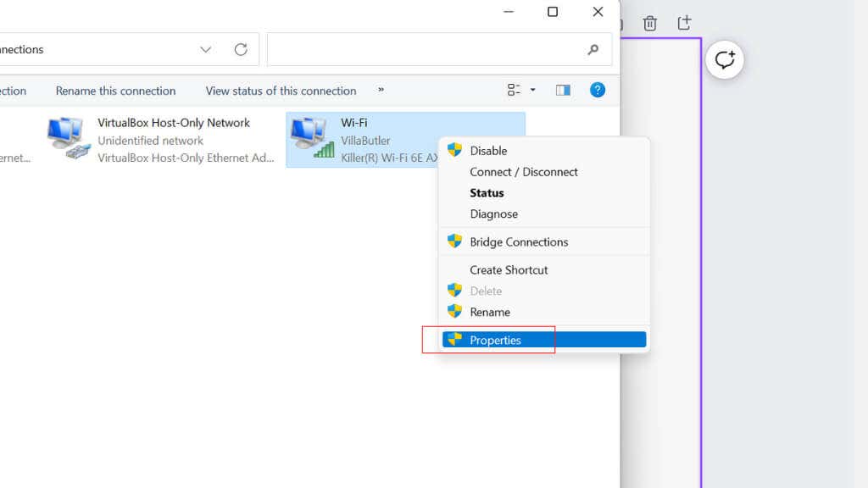This screenshot has width=868, height=488.
Task: Expand the toolbar overflow chevron
Action: pyautogui.click(x=381, y=91)
